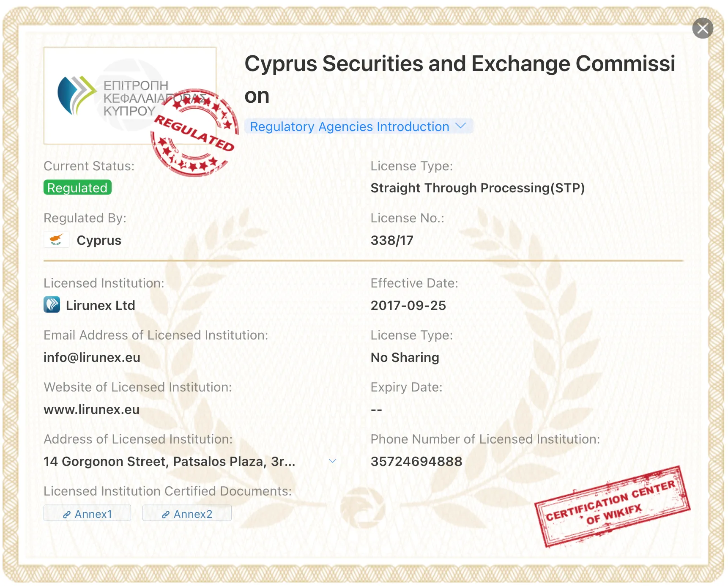Image resolution: width=728 pixels, height=586 pixels.
Task: Click the red REGULATED stamp
Action: click(194, 133)
